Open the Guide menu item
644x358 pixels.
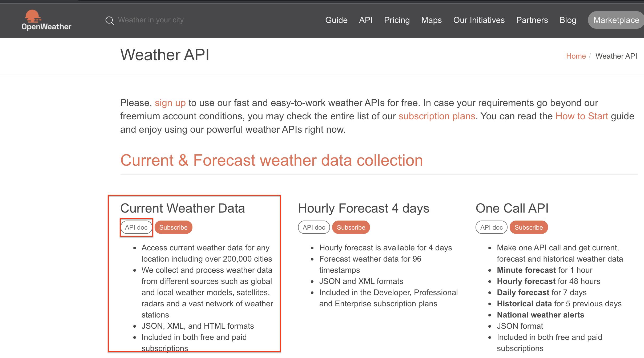[x=336, y=20]
